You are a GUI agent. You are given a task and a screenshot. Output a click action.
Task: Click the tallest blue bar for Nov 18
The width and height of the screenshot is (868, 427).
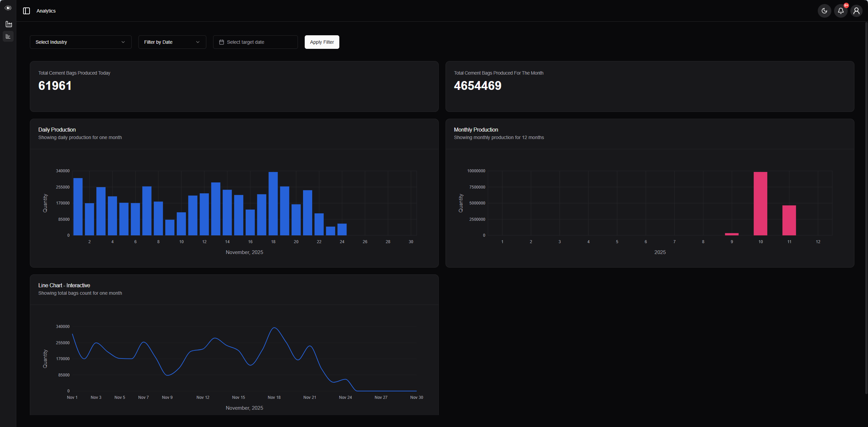point(273,203)
